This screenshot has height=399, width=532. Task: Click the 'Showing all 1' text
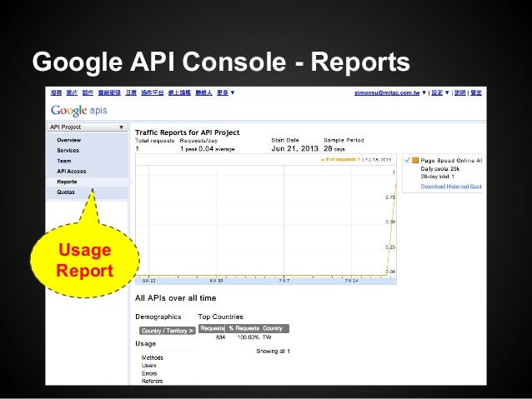click(274, 352)
